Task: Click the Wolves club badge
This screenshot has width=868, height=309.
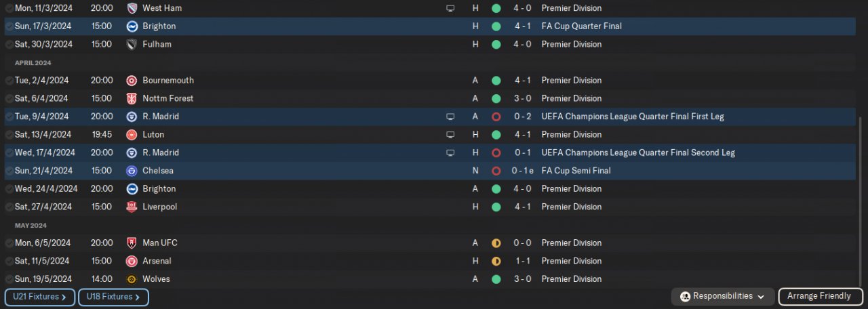Action: tap(132, 279)
